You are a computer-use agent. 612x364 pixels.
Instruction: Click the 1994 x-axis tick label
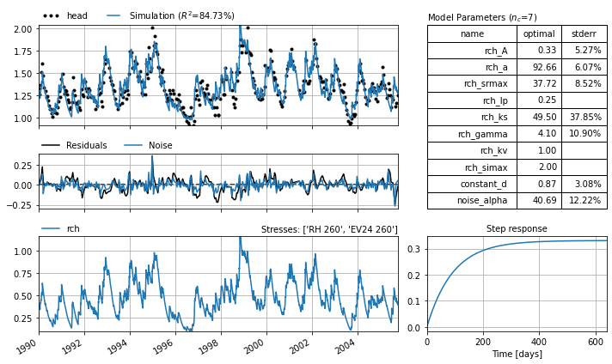tap(117, 346)
